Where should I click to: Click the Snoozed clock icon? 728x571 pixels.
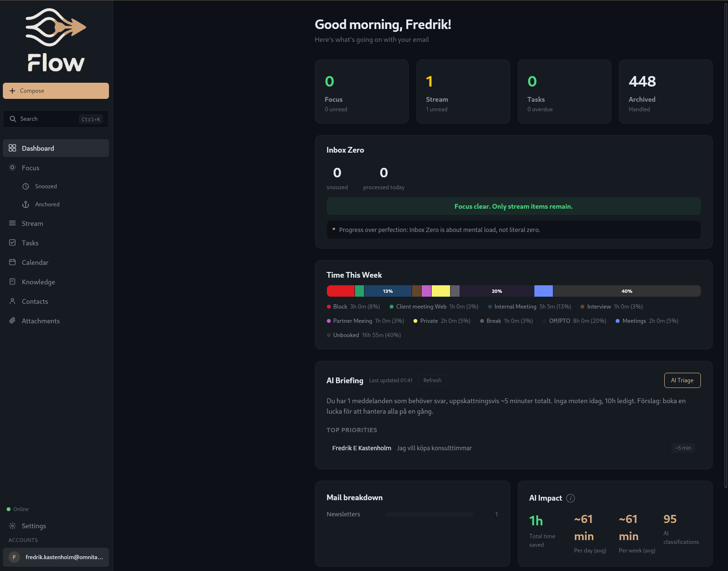(26, 186)
